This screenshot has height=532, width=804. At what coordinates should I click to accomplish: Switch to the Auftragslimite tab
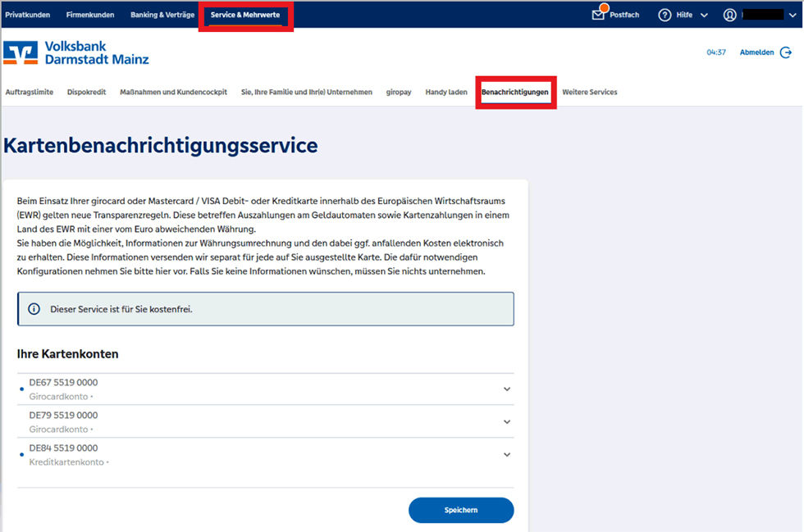(30, 93)
